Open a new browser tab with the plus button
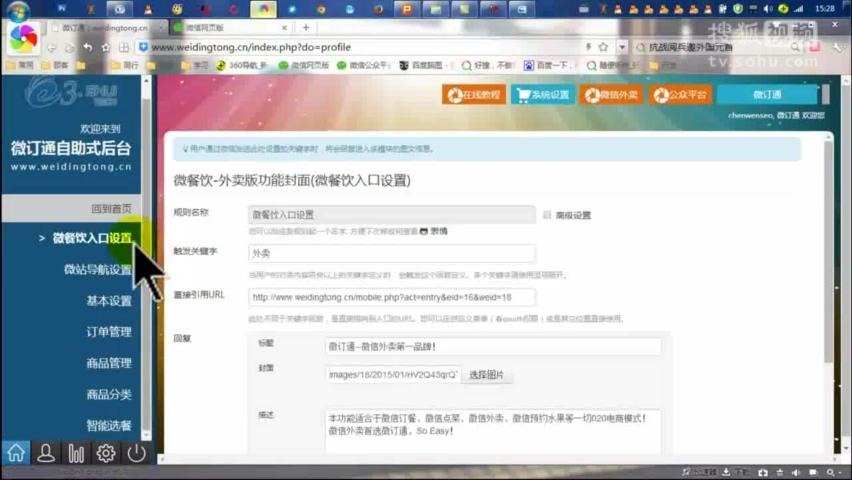 coord(306,27)
